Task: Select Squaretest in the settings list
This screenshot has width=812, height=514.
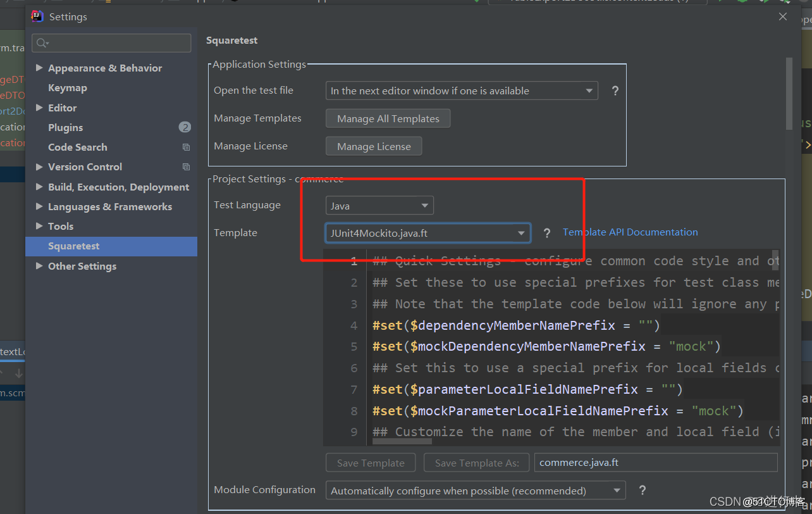Action: pyautogui.click(x=74, y=246)
